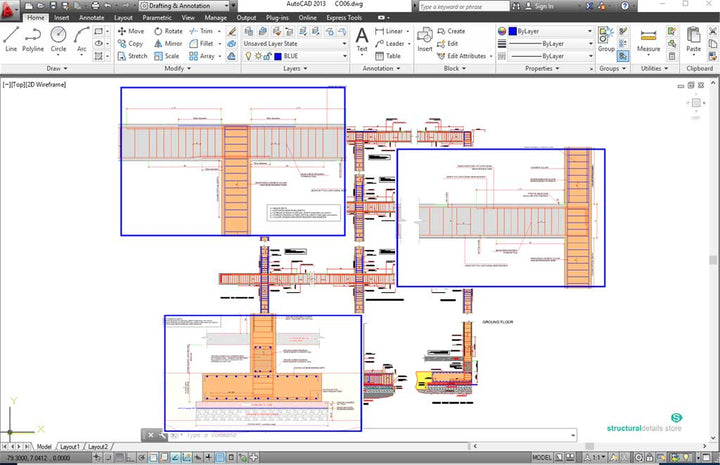Click the Undo arrow in quick access toolbar
The width and height of the screenshot is (720, 465).
click(x=108, y=6)
